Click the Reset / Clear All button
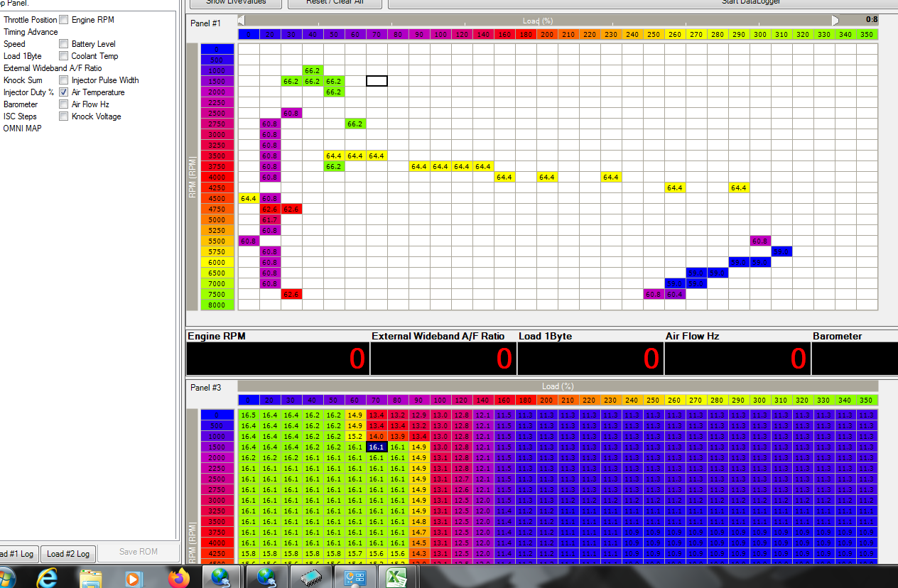Viewport: 898px width, 588px height. (x=325, y=3)
